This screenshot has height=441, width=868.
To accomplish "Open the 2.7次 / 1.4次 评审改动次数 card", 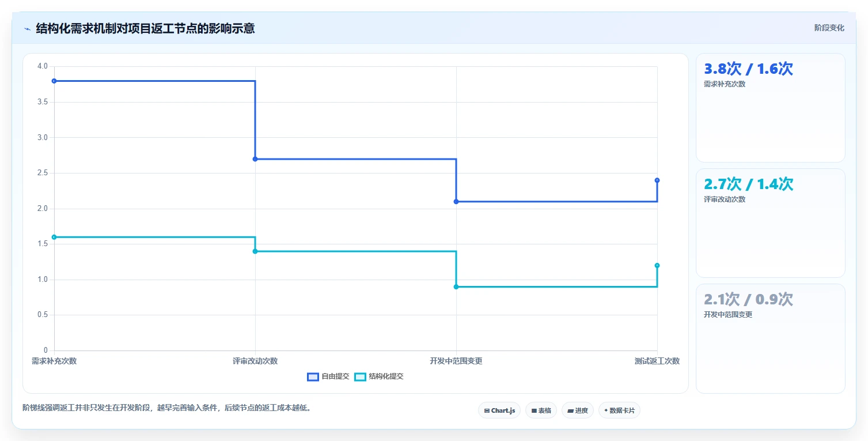I will pyautogui.click(x=771, y=223).
